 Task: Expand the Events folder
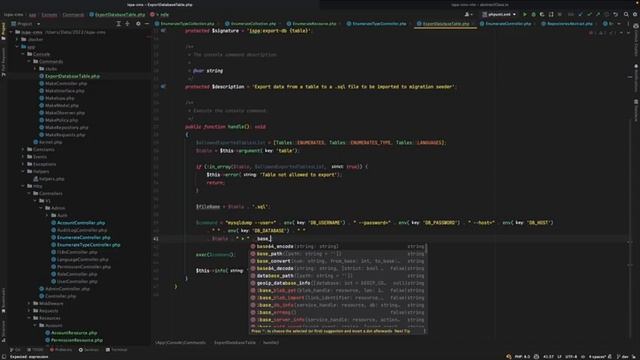(x=23, y=156)
